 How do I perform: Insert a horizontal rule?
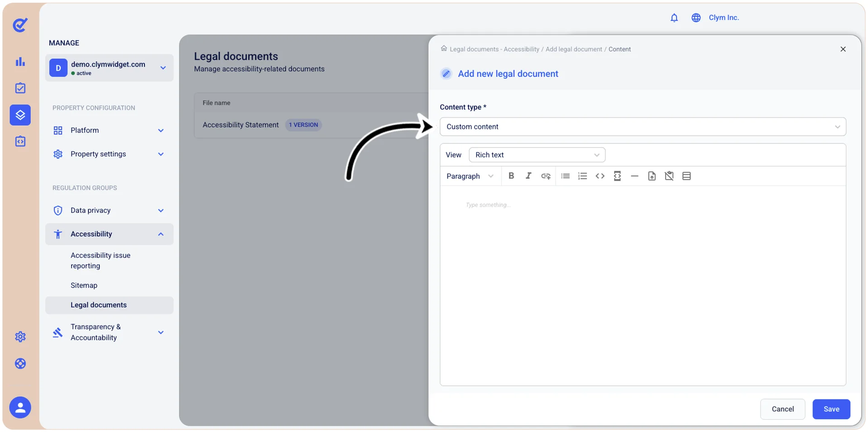tap(635, 176)
